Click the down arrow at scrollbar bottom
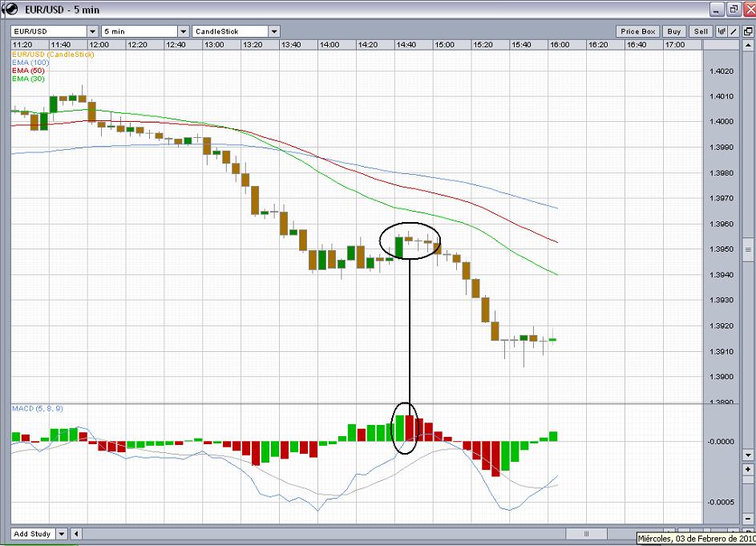756x546 pixels. [748, 452]
